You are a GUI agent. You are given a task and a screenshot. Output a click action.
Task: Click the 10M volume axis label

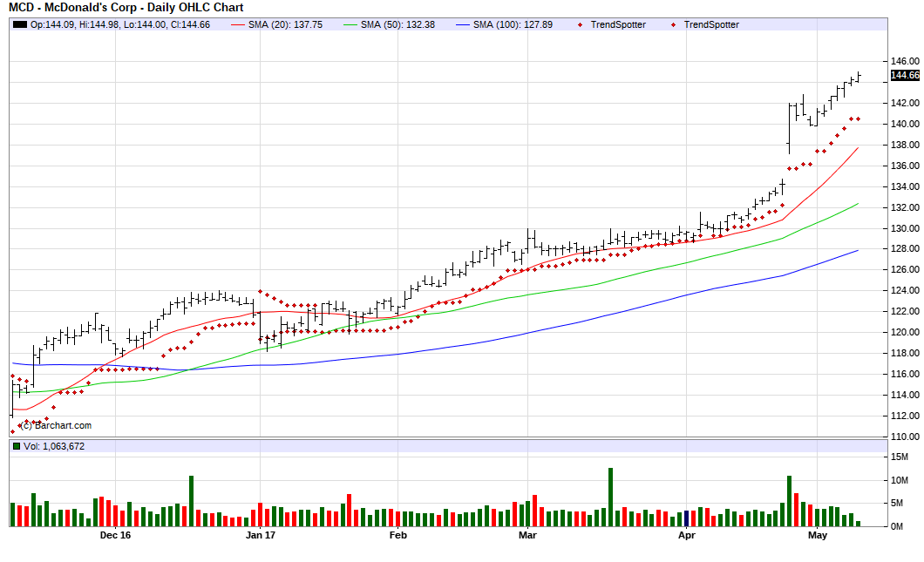(x=900, y=481)
